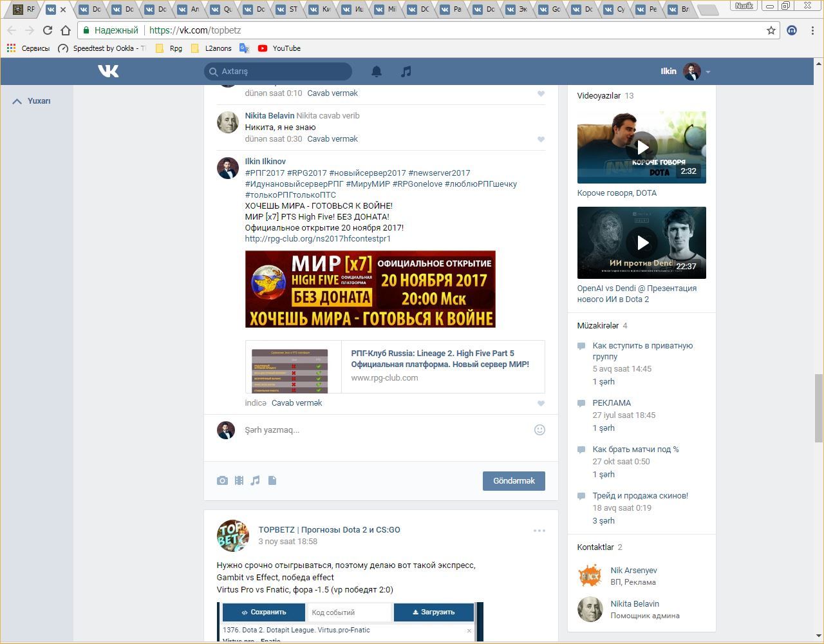Click the VK logo home icon
This screenshot has width=824, height=644.
[108, 71]
